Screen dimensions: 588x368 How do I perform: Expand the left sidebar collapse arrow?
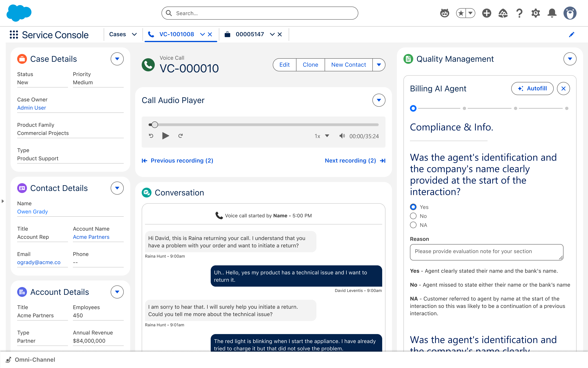(x=3, y=201)
